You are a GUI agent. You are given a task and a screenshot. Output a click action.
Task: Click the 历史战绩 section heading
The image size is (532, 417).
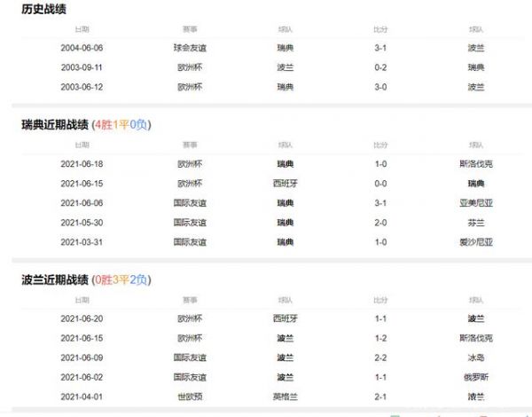pos(43,9)
